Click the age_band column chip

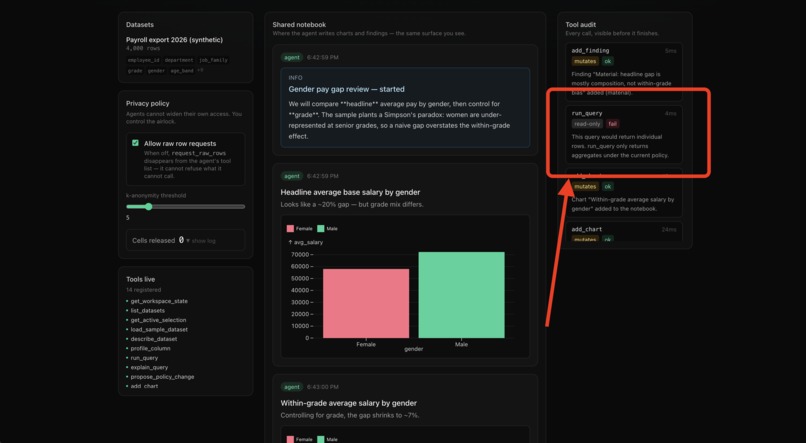click(x=181, y=71)
